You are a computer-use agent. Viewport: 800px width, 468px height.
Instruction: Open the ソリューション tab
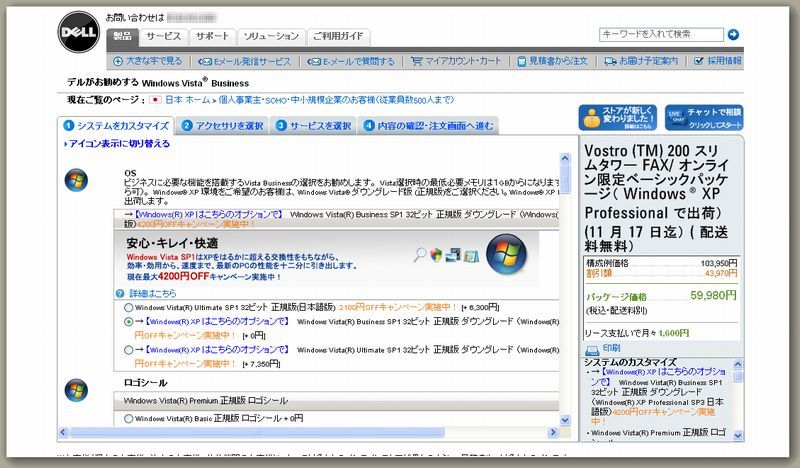click(271, 37)
